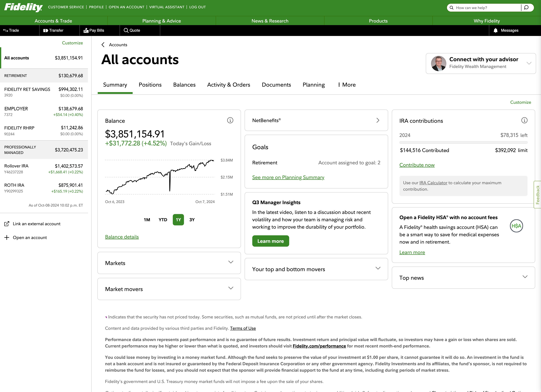The image size is (541, 392).
Task: Click the Customize link above the cards
Action: tap(520, 102)
